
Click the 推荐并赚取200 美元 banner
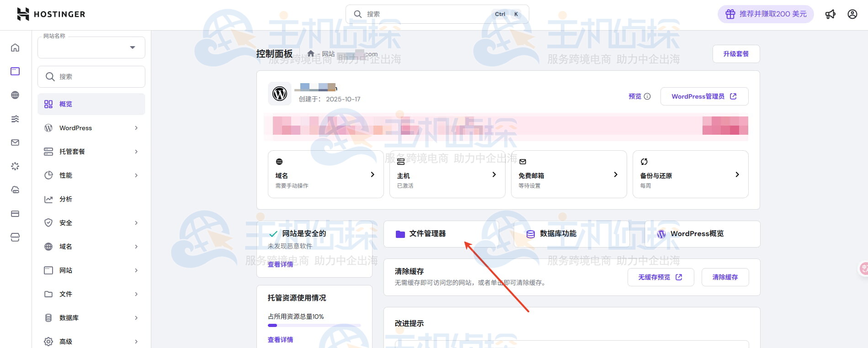(x=766, y=14)
